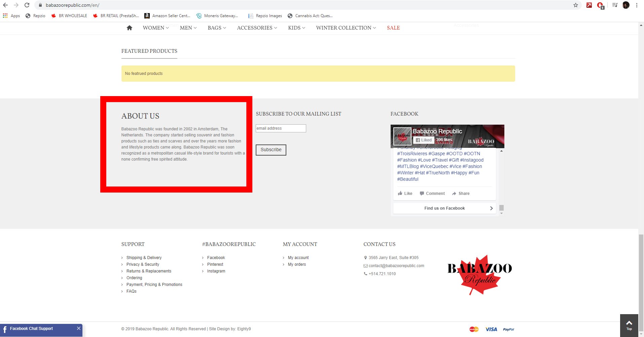
Task: Open Moneris Gateway bookmark
Action: [217, 16]
